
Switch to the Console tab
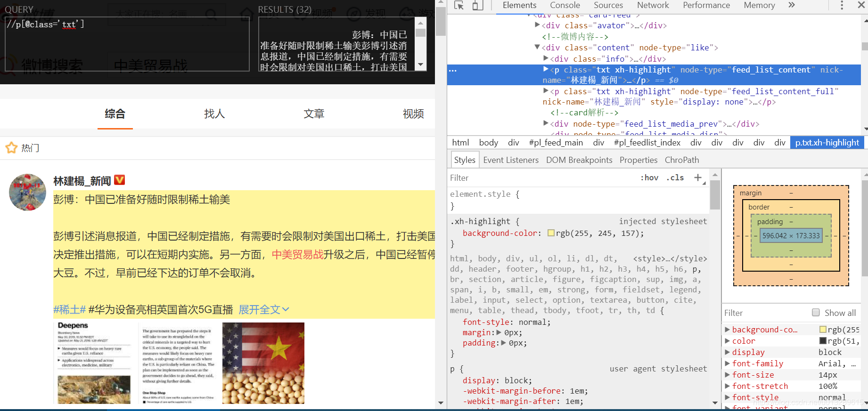pos(565,5)
